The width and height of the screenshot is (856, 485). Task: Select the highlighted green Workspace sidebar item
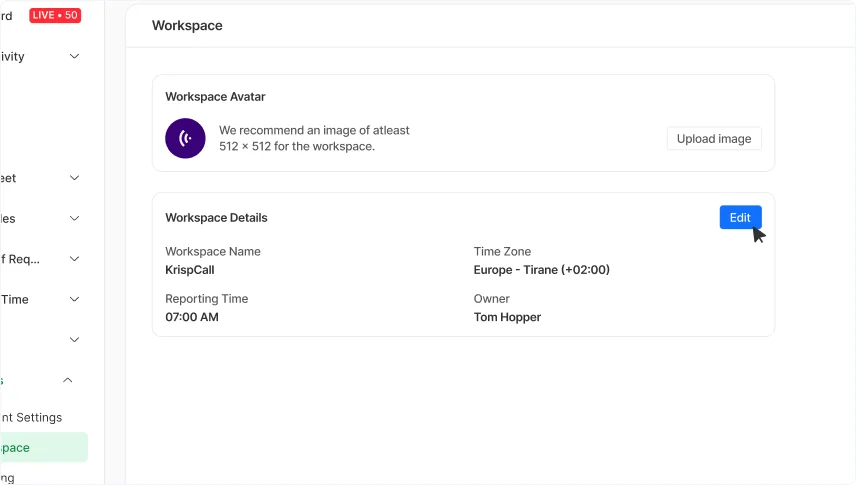40,448
